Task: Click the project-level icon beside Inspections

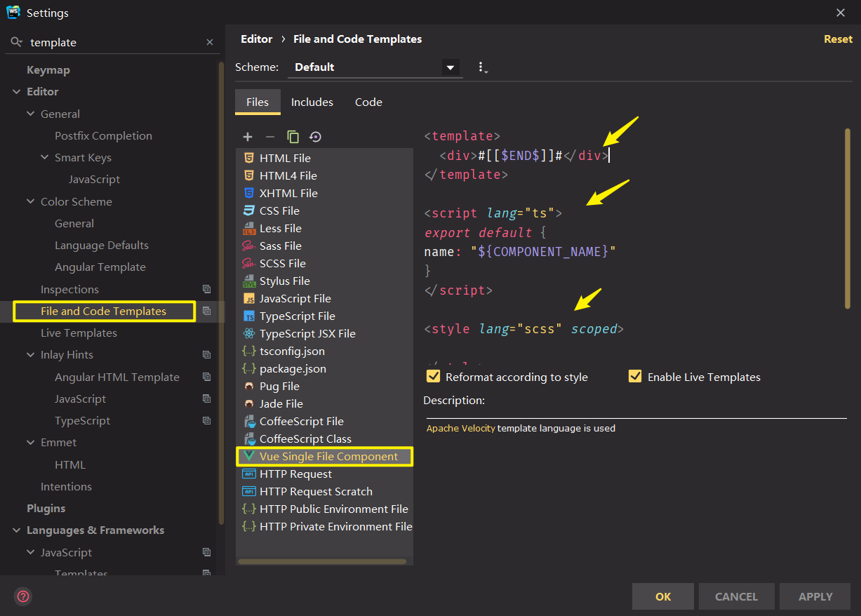Action: point(206,289)
